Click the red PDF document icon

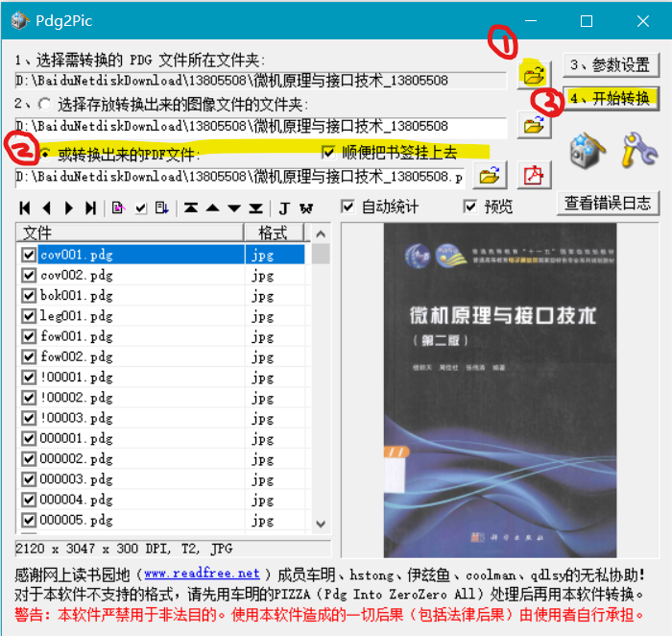(x=533, y=176)
